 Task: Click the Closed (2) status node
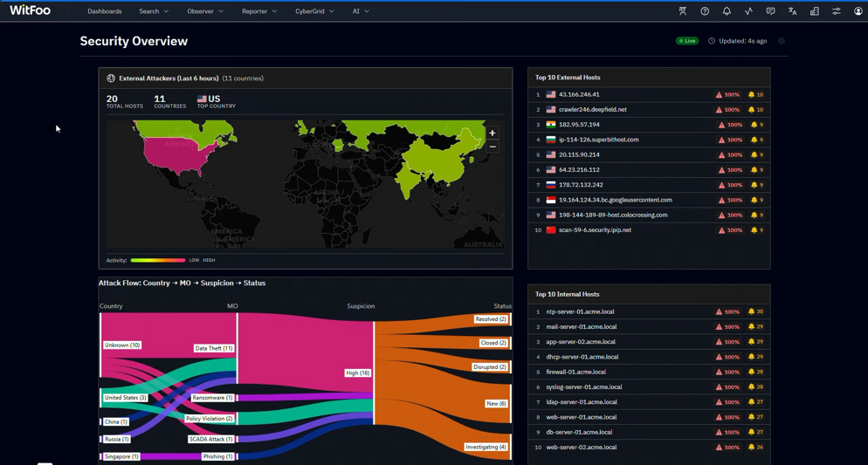point(493,343)
